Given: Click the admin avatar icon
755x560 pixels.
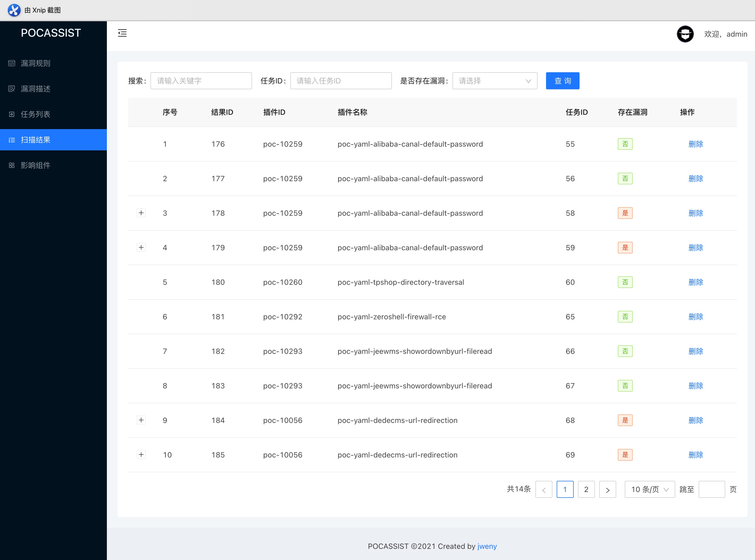Looking at the screenshot, I should click(685, 34).
